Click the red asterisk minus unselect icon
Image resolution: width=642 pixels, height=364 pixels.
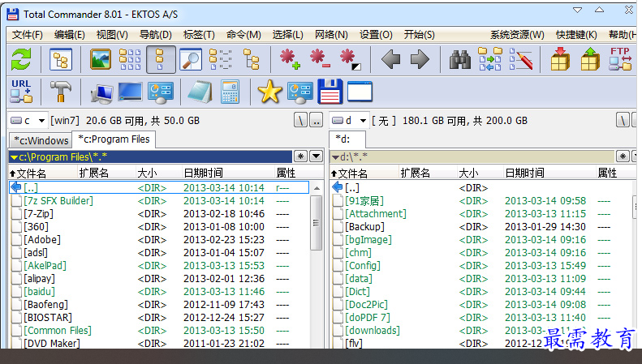pyautogui.click(x=320, y=59)
